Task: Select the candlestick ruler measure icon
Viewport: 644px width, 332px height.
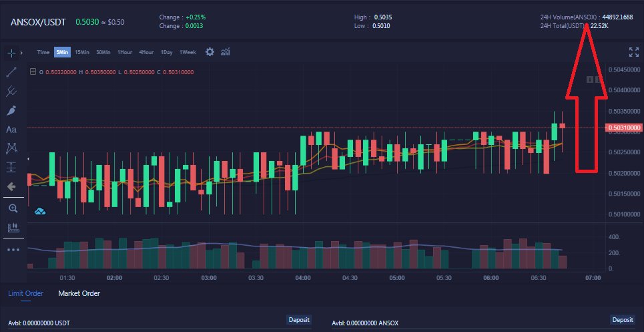Action: point(13,228)
